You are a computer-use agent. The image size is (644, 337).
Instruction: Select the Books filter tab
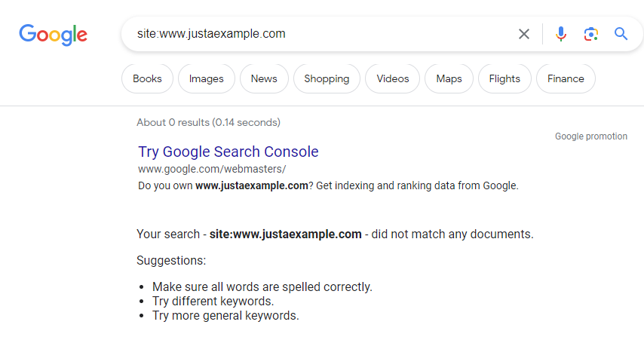coord(147,78)
